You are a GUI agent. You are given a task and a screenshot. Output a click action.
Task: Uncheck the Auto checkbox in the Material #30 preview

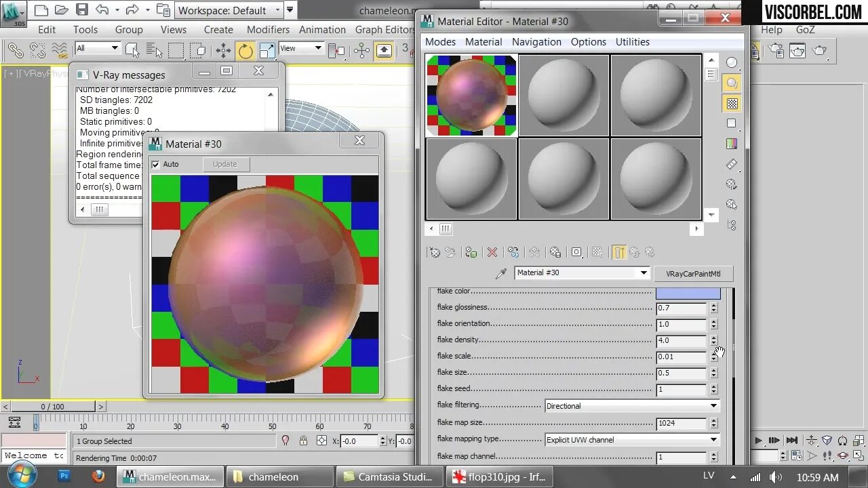click(x=156, y=164)
